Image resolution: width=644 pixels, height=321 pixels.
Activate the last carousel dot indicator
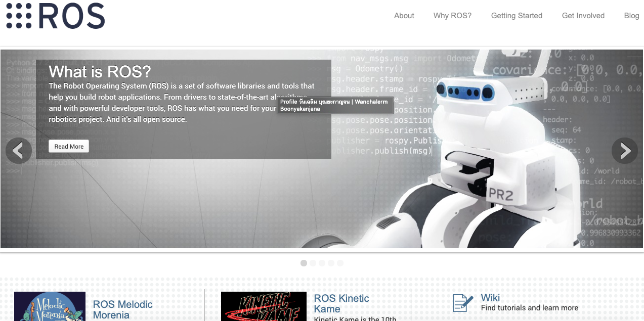pyautogui.click(x=340, y=263)
